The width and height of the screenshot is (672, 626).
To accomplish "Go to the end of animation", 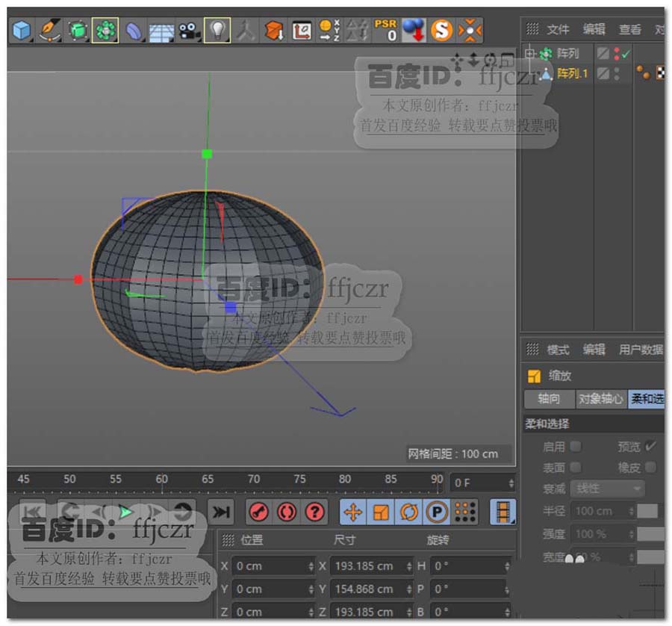I will (x=221, y=512).
